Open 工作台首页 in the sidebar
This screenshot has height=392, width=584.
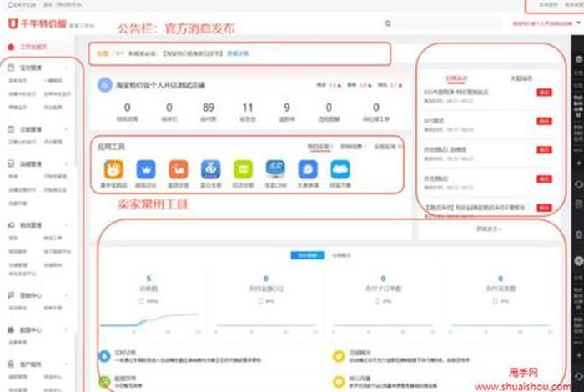[x=33, y=47]
